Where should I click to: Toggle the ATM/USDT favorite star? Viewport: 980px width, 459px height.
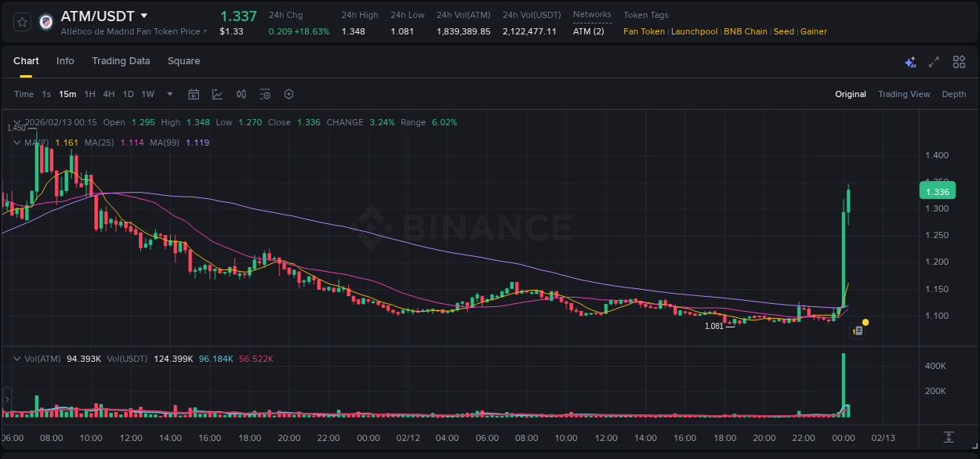click(22, 22)
